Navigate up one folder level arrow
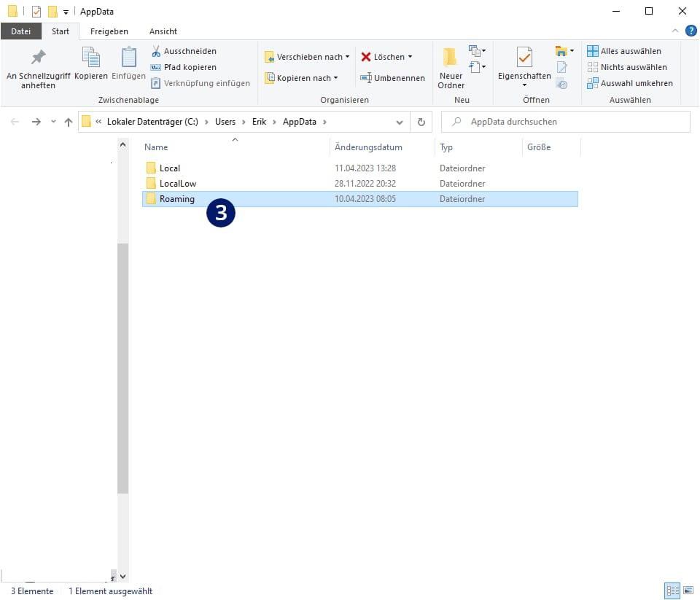The image size is (700, 600). 69,122
